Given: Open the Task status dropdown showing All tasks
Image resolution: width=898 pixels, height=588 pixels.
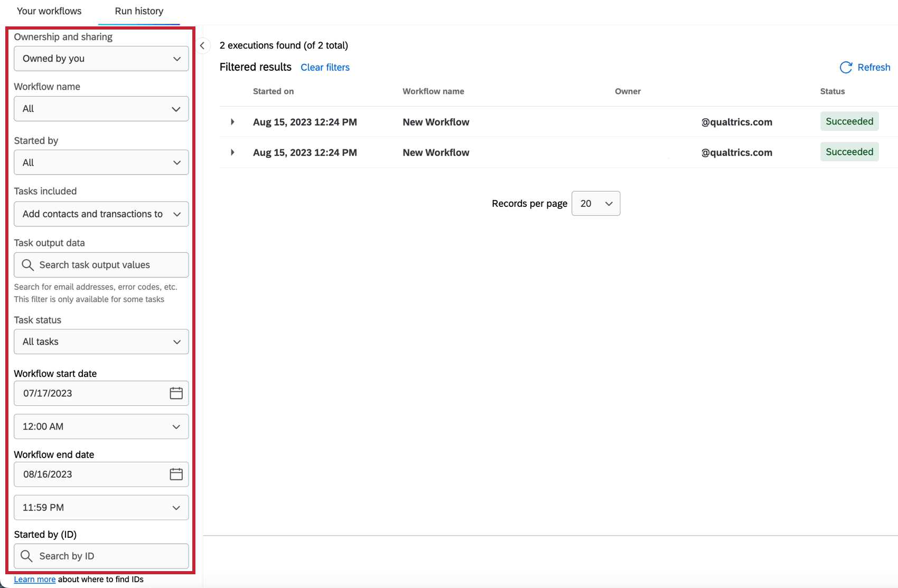Looking at the screenshot, I should pos(101,342).
